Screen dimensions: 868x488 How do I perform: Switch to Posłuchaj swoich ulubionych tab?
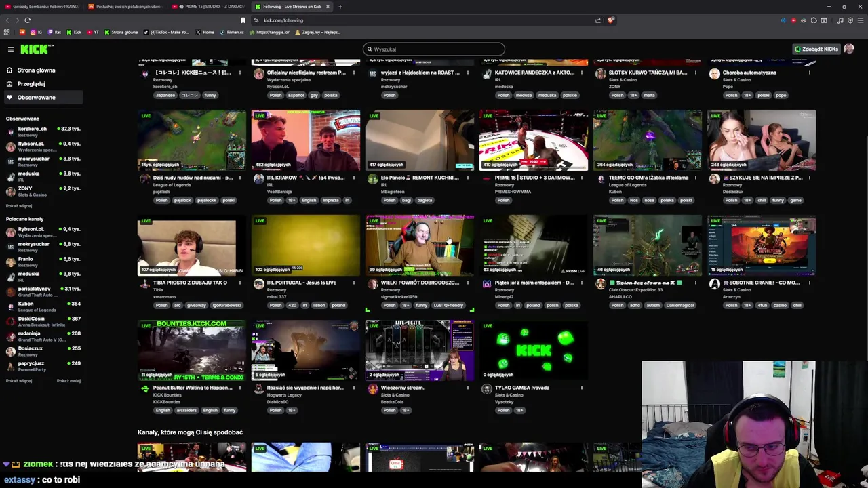coord(125,7)
